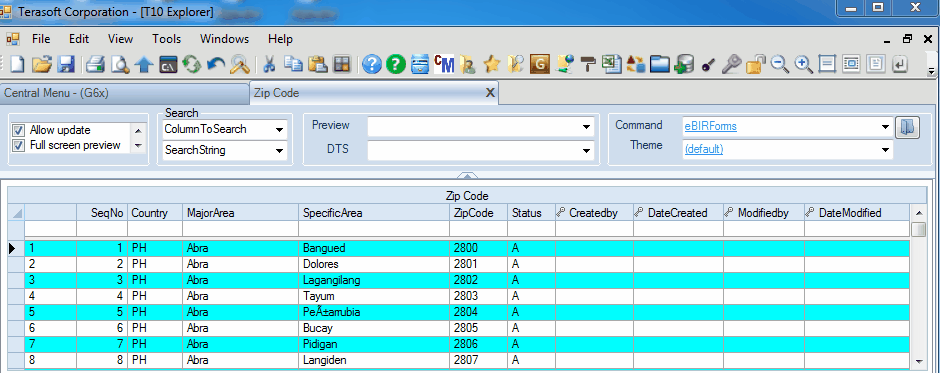This screenshot has width=940, height=373.
Task: Cut with the scissors icon
Action: 269,64
